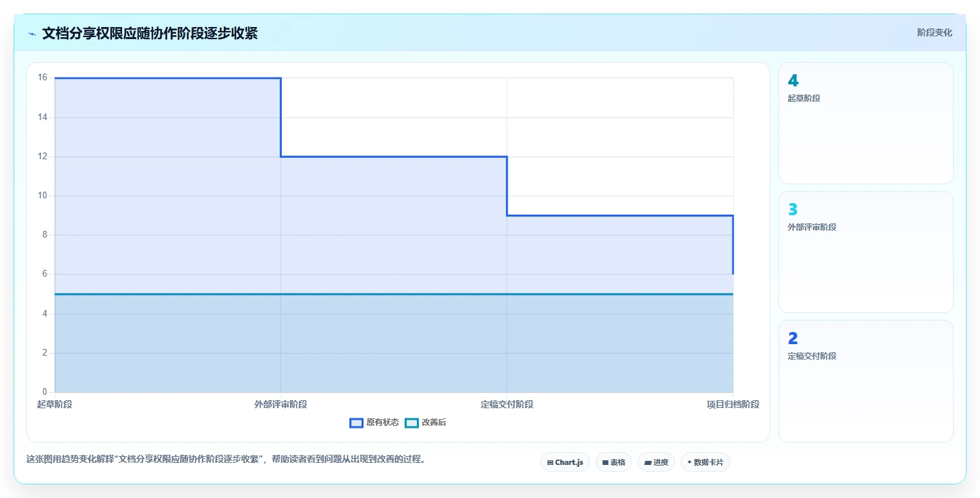Click the x-axis label 外部评审阶段
This screenshot has height=498, width=980.
click(x=281, y=404)
